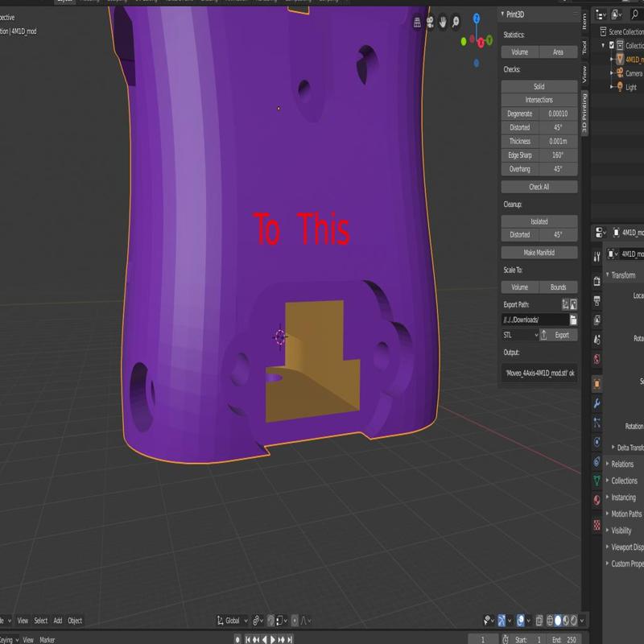The image size is (644, 644).
Task: Open the Select menu in viewport header
Action: tap(41, 620)
